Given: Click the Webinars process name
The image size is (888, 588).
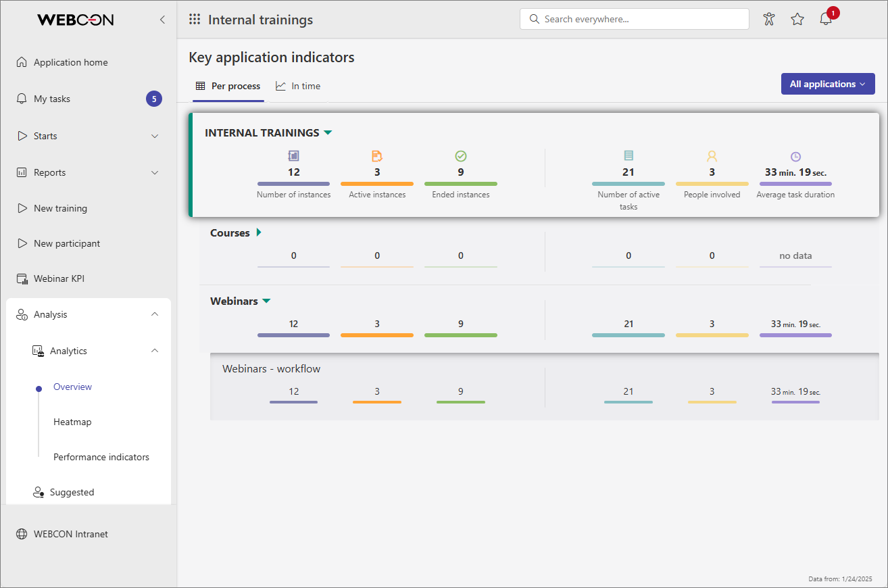Looking at the screenshot, I should point(235,301).
